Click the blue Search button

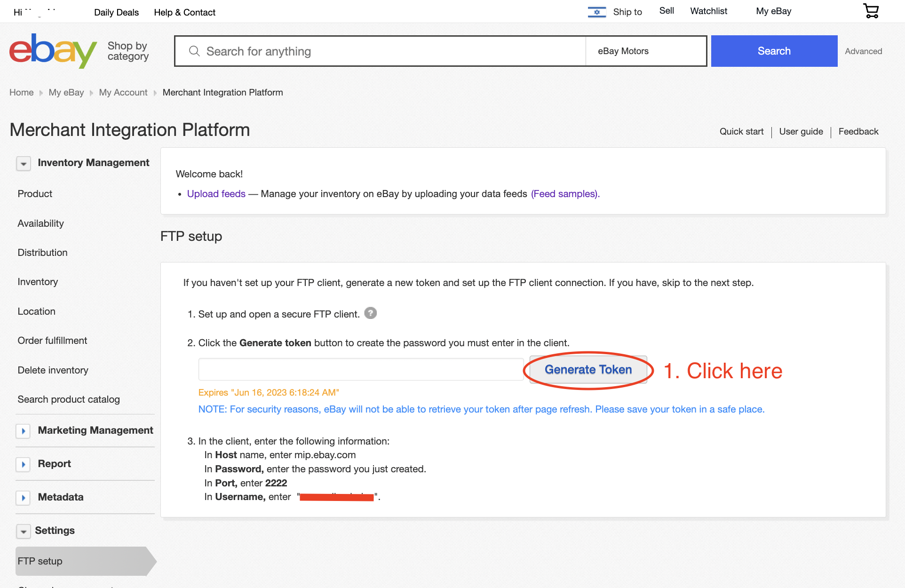point(774,51)
